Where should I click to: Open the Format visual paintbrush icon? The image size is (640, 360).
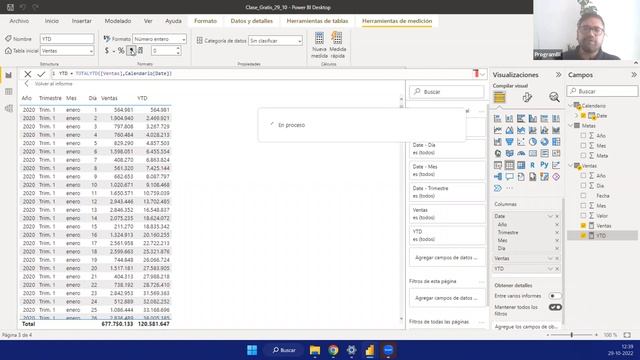click(527, 97)
